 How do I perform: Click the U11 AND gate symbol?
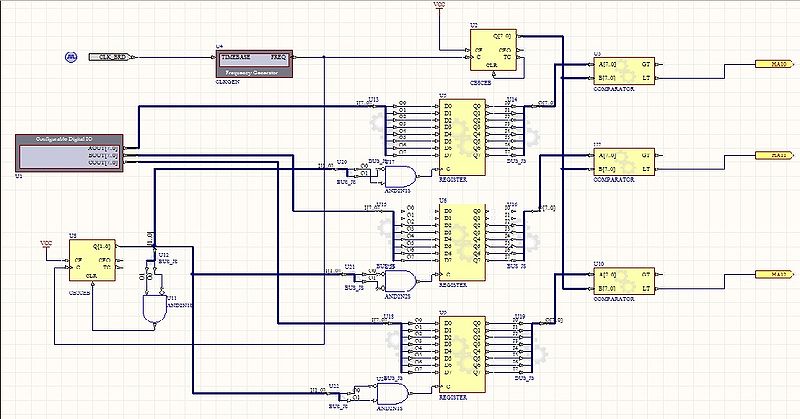click(153, 309)
